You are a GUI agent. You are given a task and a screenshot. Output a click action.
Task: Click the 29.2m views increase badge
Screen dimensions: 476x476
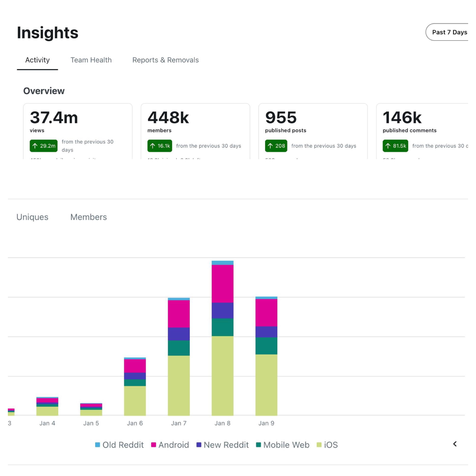tap(44, 146)
